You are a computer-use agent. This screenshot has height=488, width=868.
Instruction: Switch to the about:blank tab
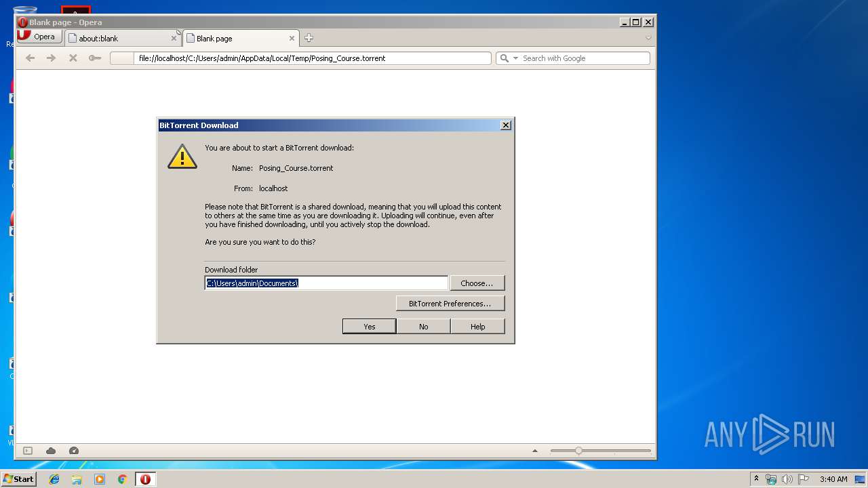tap(123, 38)
